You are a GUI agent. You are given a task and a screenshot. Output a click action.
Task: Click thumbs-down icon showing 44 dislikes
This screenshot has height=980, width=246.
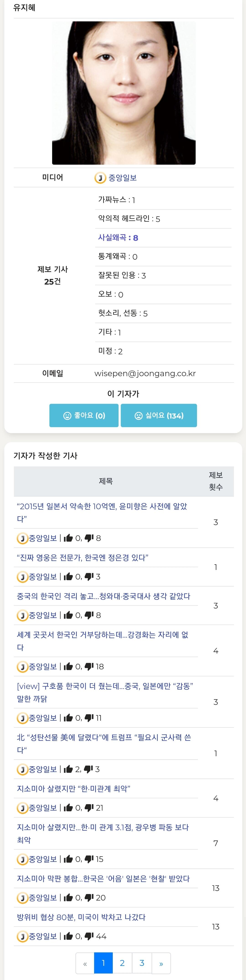click(89, 936)
